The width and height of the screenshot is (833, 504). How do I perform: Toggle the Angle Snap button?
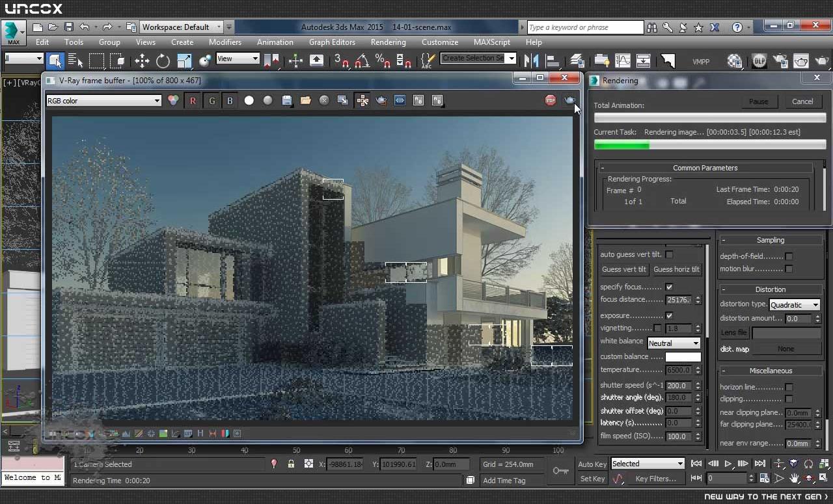pos(362,60)
